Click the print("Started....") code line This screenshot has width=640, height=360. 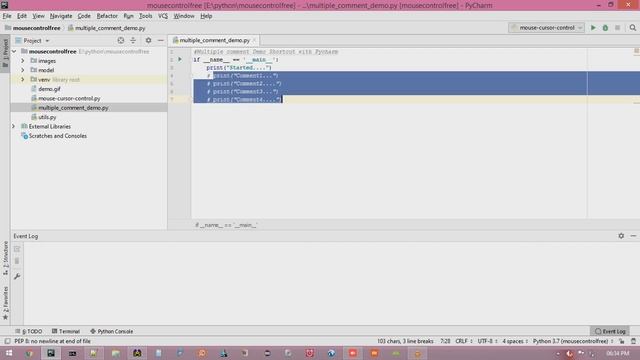coord(239,68)
